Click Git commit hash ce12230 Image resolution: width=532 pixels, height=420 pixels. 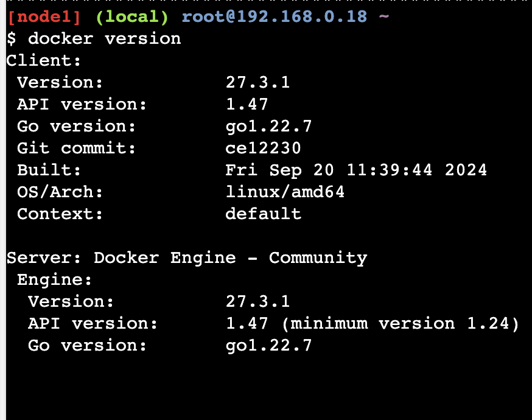[264, 149]
